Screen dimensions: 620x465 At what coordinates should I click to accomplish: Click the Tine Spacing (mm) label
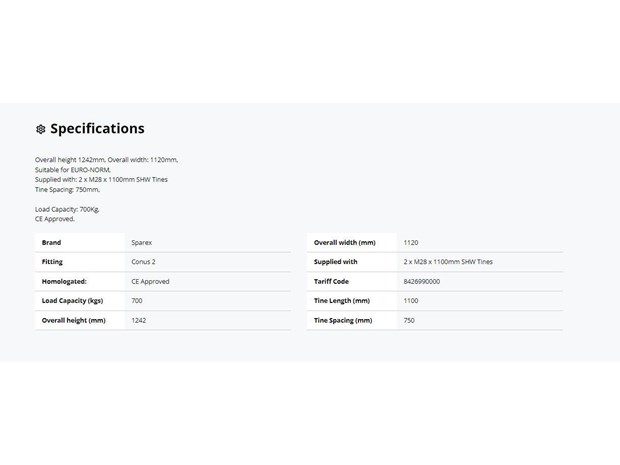click(x=343, y=320)
